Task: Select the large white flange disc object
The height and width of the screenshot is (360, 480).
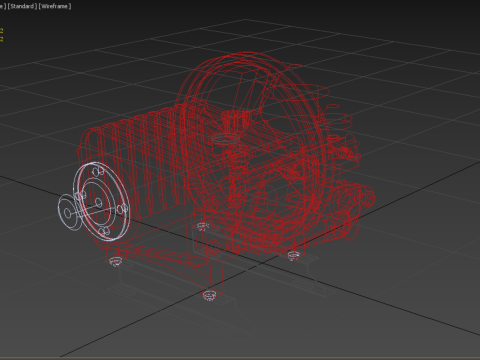Action: [101, 201]
